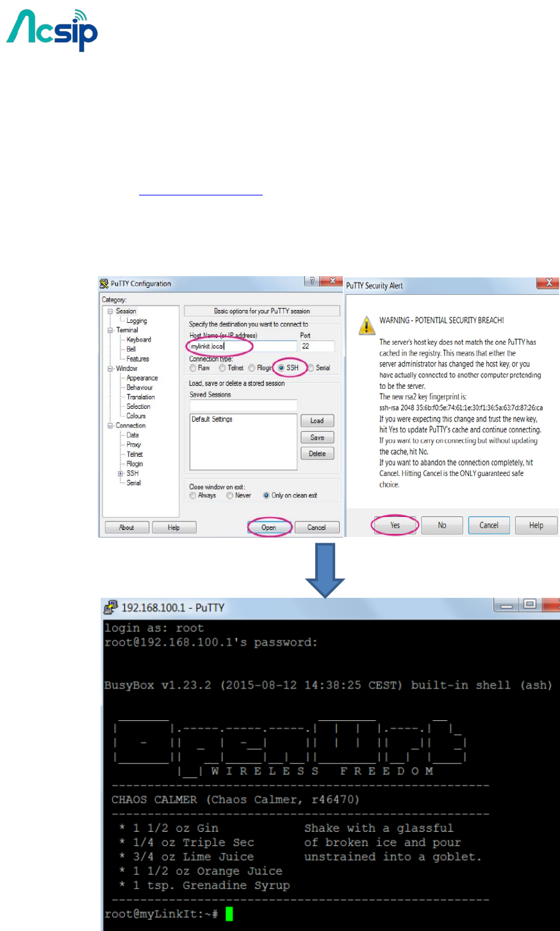560x931 pixels.
Task: Click Help button in PuTTY Configuration
Action: [174, 527]
